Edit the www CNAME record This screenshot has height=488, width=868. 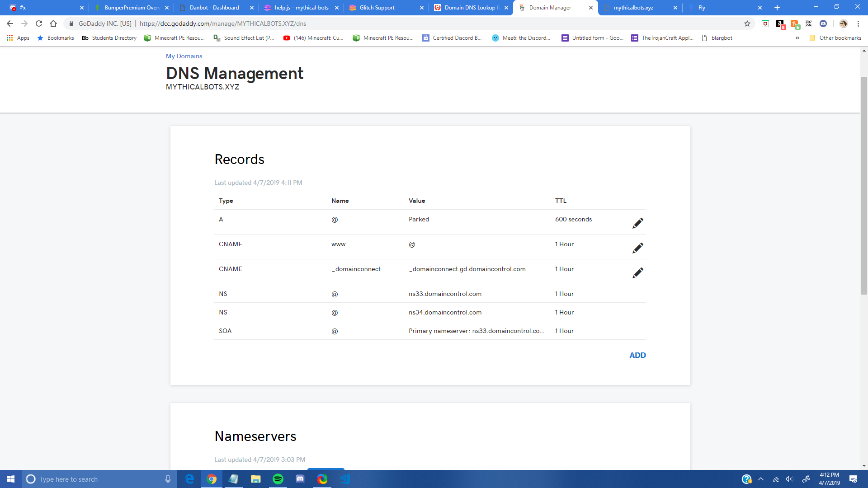pos(637,248)
